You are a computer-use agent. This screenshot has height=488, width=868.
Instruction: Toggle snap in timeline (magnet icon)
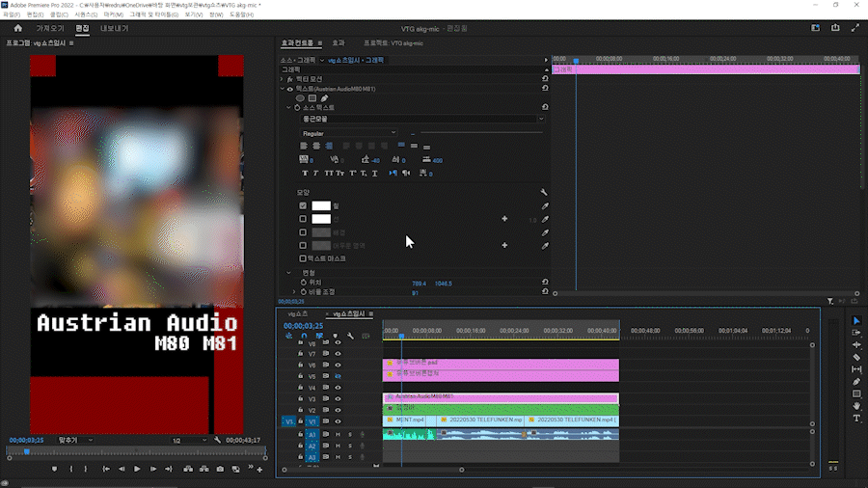pyautogui.click(x=304, y=336)
